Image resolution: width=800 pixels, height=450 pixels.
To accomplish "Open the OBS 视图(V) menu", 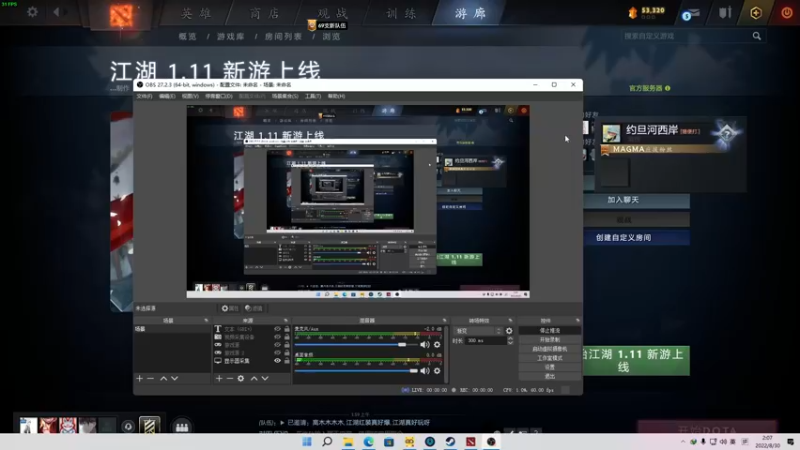I will click(190, 96).
